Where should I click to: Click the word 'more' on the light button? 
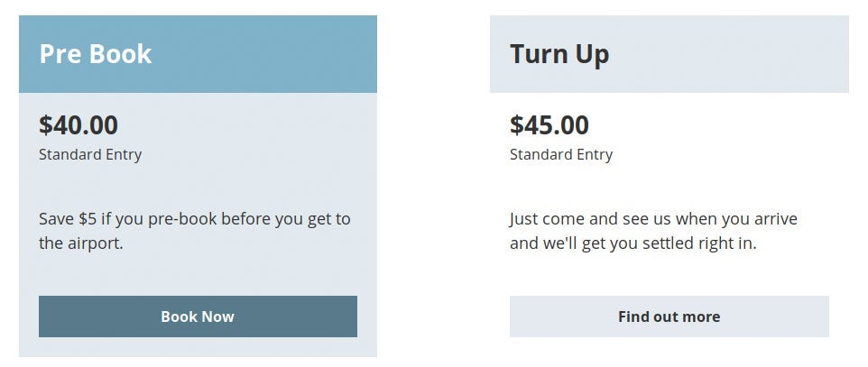coord(701,317)
